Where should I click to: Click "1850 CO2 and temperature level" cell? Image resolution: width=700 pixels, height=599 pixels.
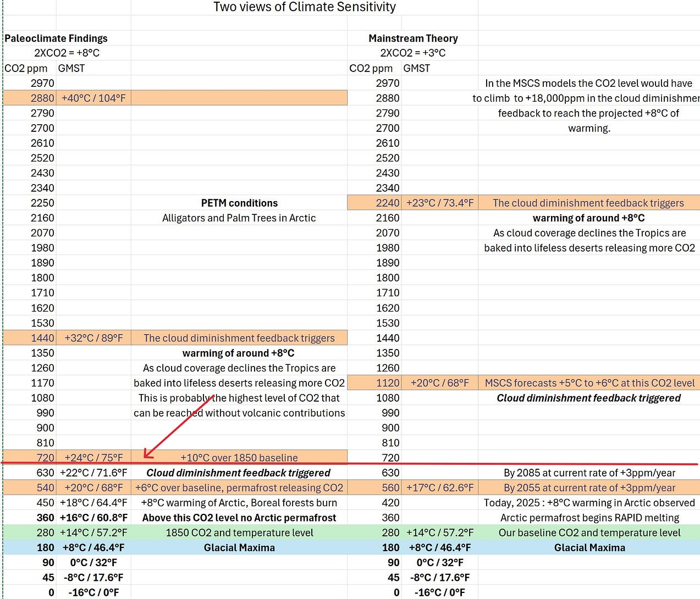pyautogui.click(x=239, y=533)
